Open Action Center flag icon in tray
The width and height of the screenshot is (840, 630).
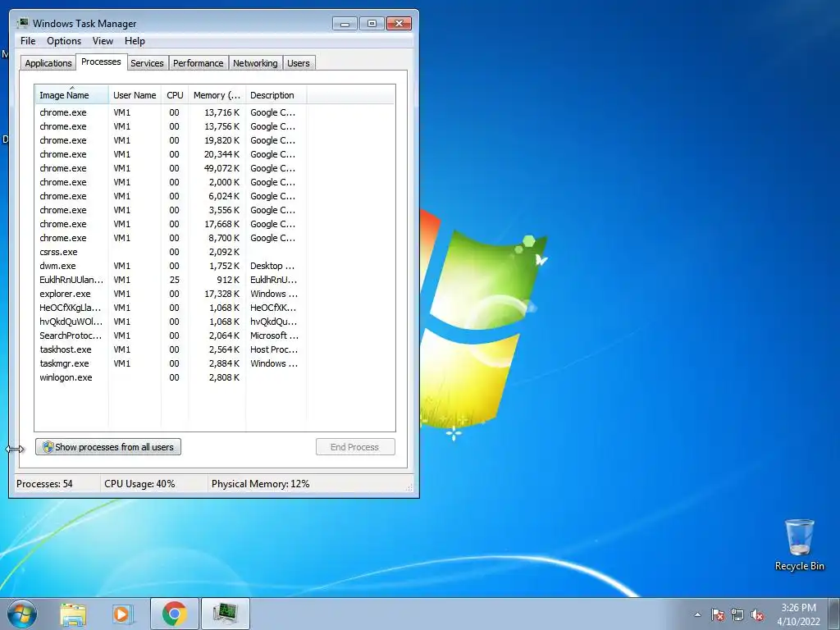point(717,614)
